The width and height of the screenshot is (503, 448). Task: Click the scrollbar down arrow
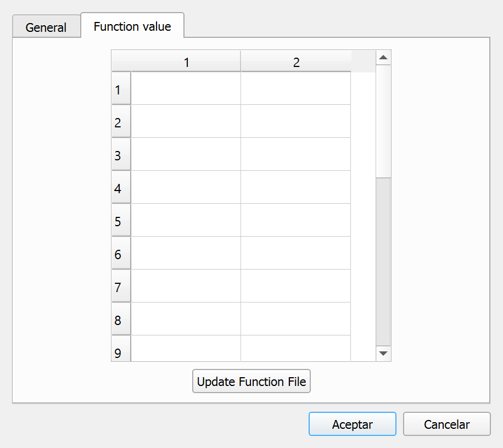tap(383, 354)
